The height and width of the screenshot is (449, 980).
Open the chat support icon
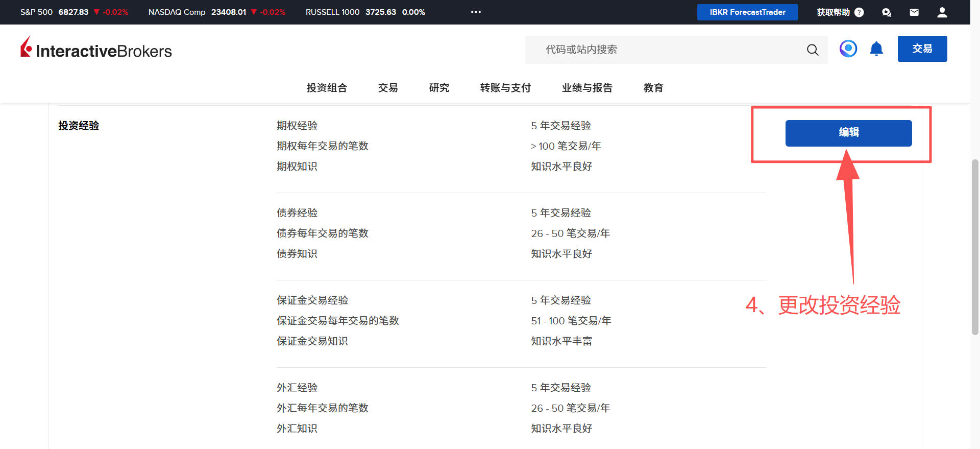[886, 12]
